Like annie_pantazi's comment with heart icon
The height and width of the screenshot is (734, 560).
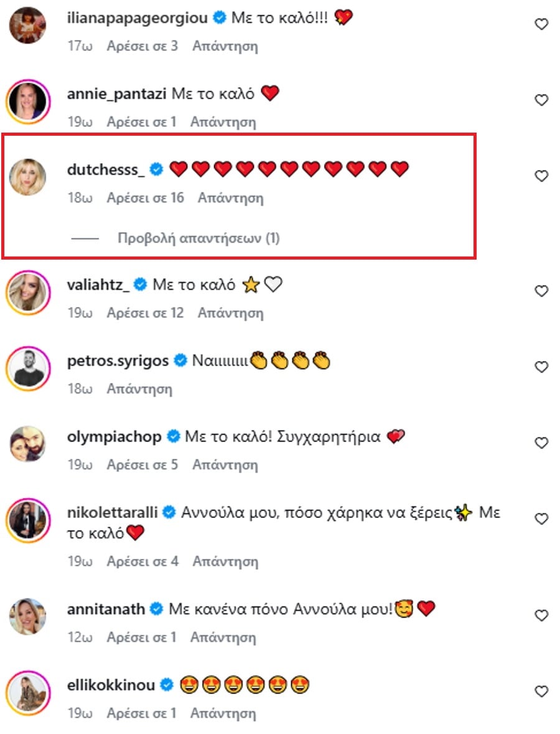pyautogui.click(x=541, y=100)
